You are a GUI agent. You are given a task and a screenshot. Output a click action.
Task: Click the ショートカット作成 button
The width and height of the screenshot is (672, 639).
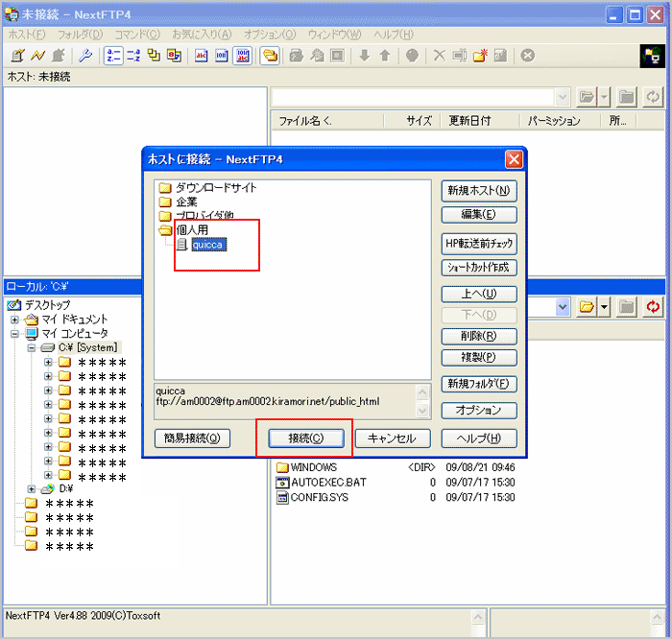(479, 268)
